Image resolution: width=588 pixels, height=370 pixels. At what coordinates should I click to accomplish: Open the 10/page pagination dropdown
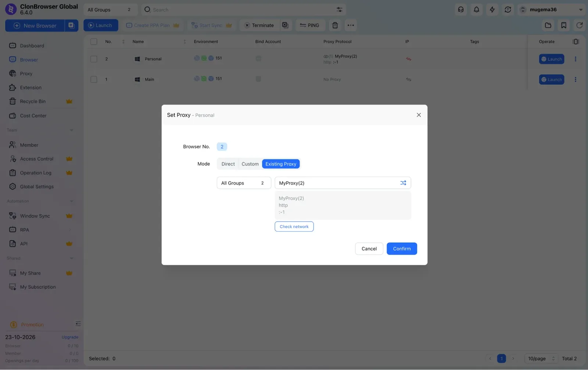click(x=541, y=359)
